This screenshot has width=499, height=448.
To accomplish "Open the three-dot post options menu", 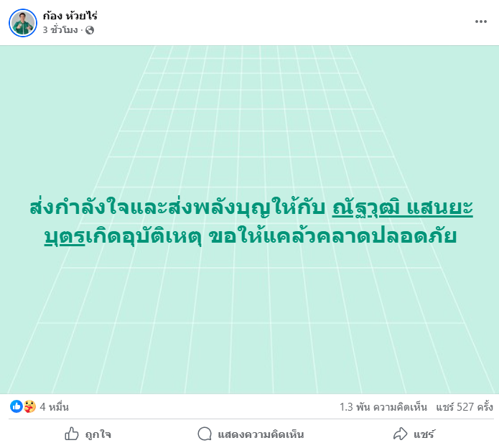I will pyautogui.click(x=480, y=22).
